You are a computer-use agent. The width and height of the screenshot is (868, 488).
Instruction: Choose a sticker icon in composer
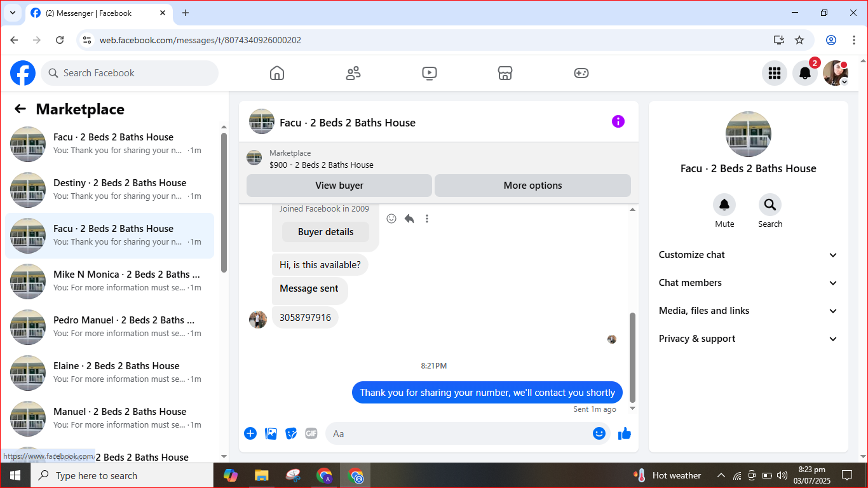(291, 433)
